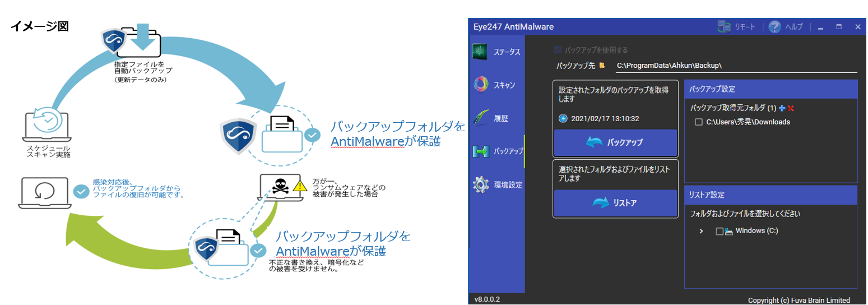
Task: Click the clock icon beside the backup timestamp
Action: (563, 119)
